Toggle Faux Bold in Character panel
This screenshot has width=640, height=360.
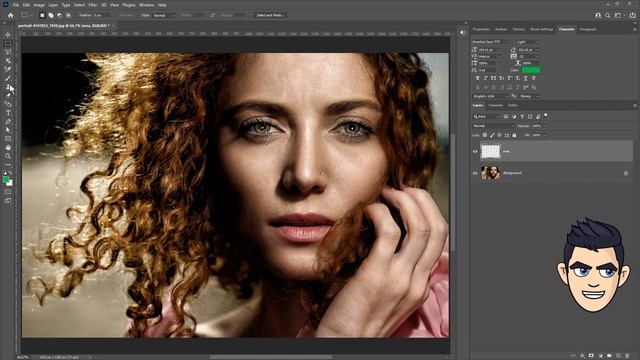[x=478, y=78]
